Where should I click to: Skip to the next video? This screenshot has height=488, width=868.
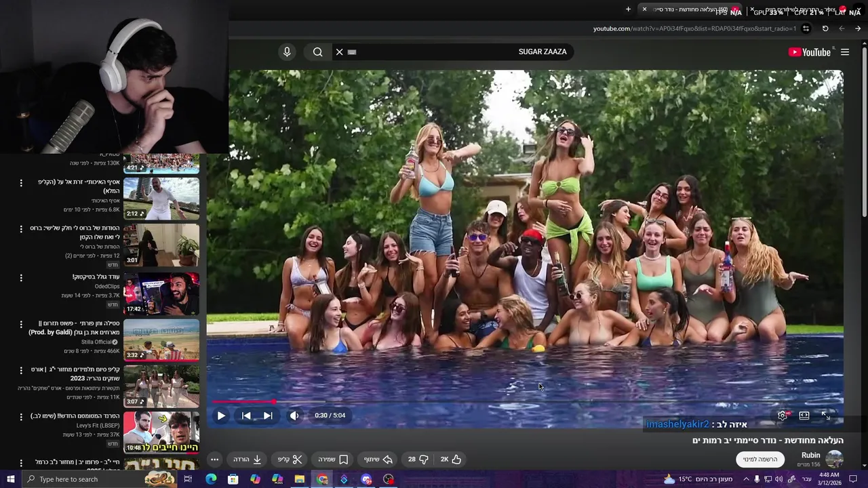click(268, 415)
